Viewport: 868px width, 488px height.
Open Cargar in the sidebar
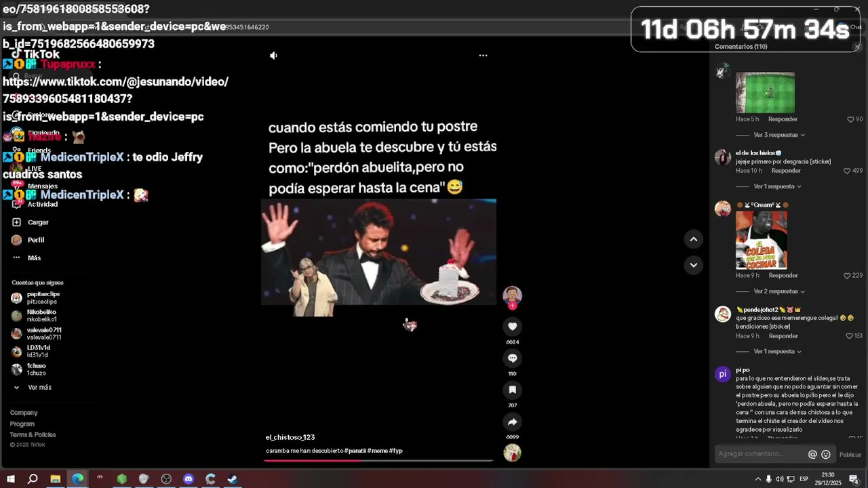point(31,222)
